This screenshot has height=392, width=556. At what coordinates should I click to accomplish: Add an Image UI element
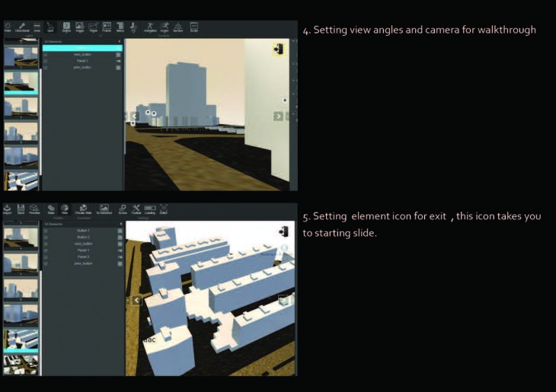tap(79, 27)
